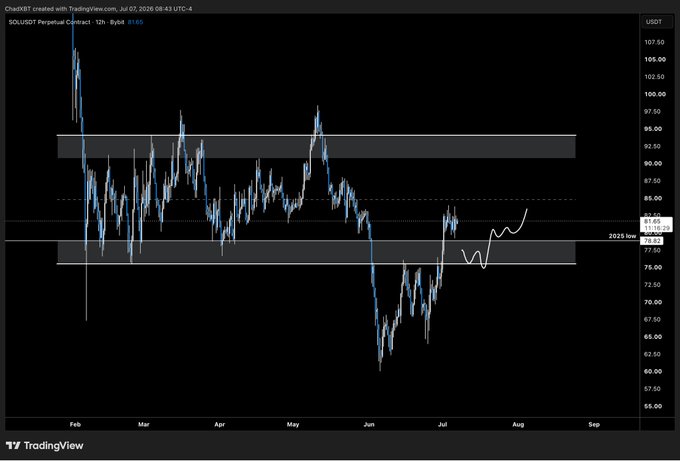Click the 2025 low line label
The width and height of the screenshot is (680, 461).
point(622,236)
